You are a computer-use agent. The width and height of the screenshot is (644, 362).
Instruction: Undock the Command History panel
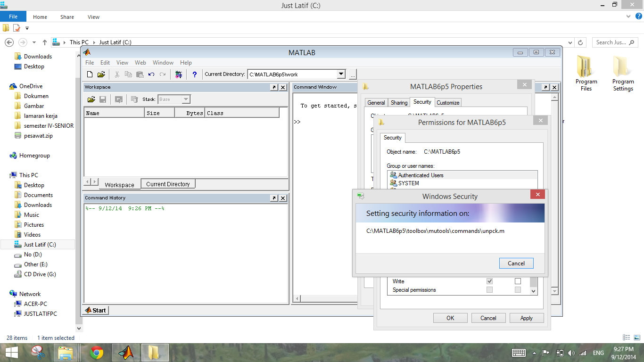click(274, 198)
